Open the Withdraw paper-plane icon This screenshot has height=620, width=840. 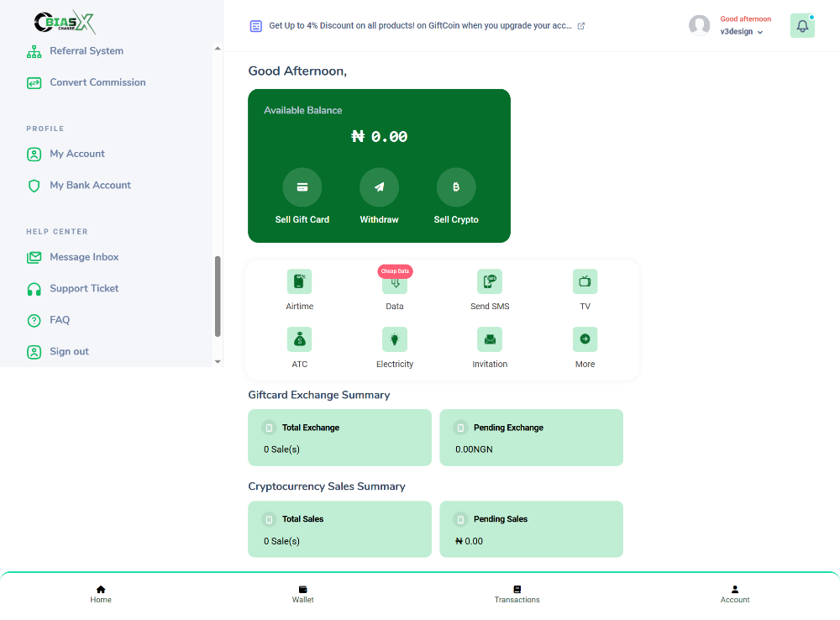point(379,187)
